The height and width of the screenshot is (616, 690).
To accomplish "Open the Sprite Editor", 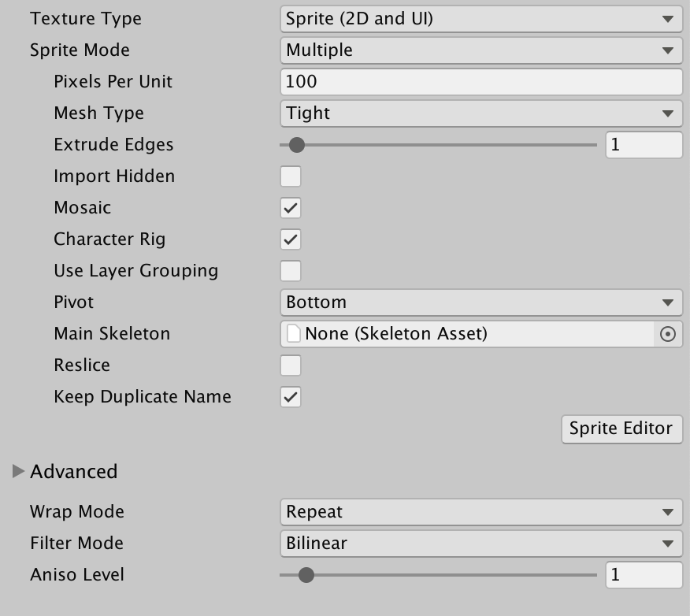I will click(621, 429).
